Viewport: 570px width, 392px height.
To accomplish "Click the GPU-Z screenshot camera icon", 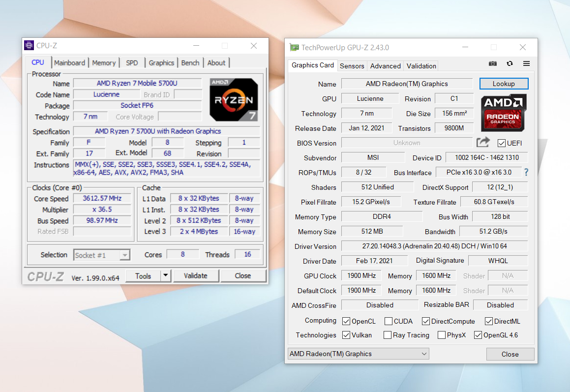I will pyautogui.click(x=493, y=63).
